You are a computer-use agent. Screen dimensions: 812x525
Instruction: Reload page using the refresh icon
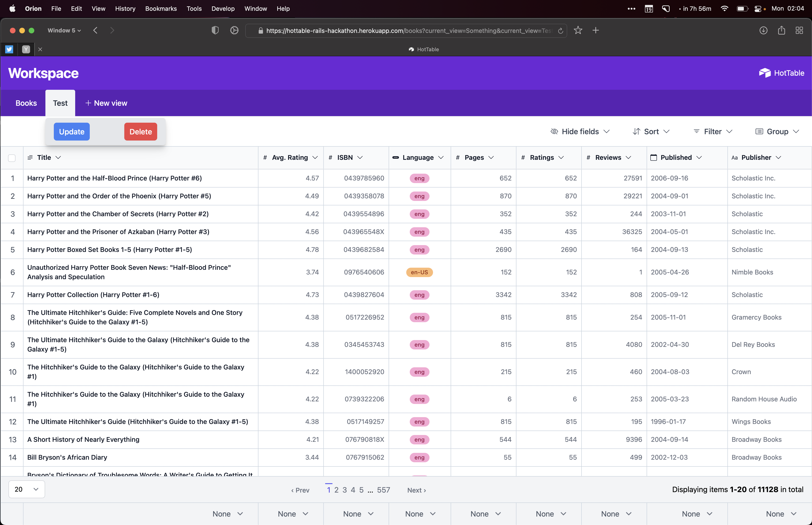tap(561, 31)
